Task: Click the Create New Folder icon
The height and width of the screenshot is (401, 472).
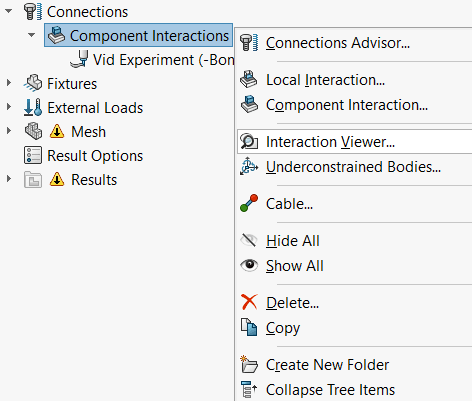Action: [249, 364]
